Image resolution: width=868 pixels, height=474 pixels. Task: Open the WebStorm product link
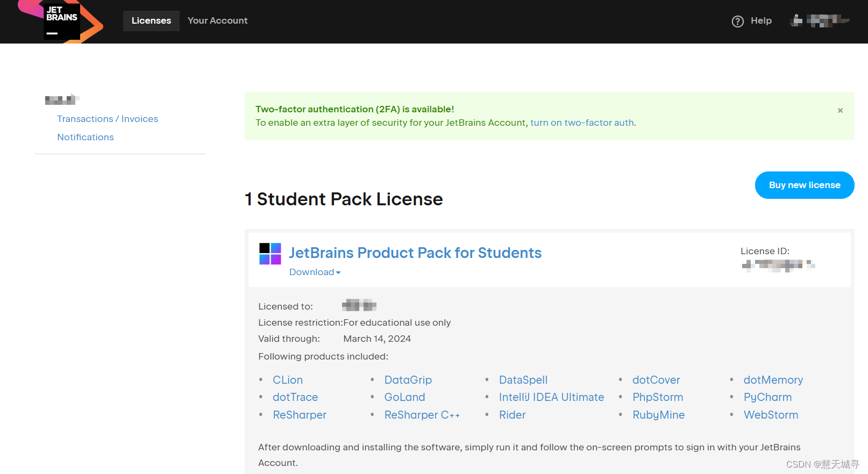click(771, 415)
